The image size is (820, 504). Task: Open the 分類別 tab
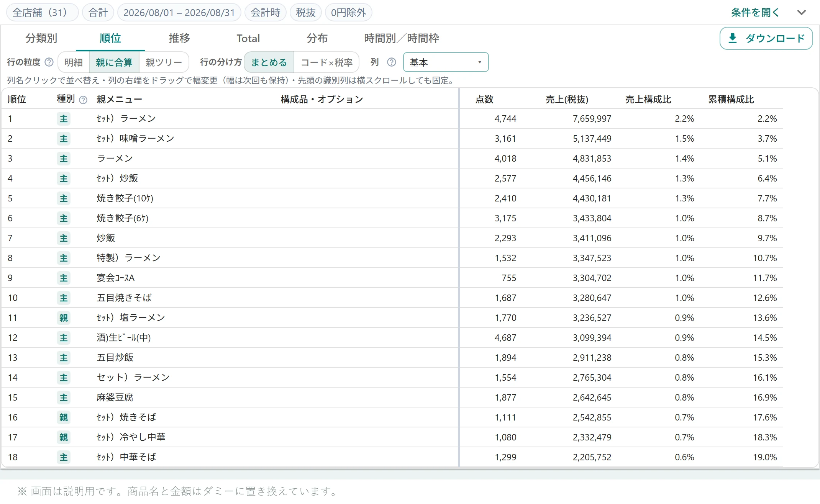[x=41, y=38]
